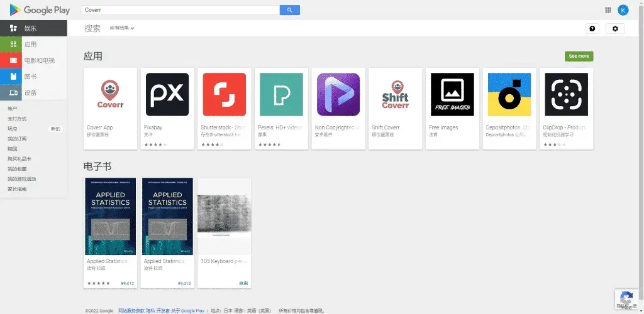Click the ¥9,412 price beside the stars
Image resolution: width=644 pixels, height=314 pixels.
coord(127,283)
